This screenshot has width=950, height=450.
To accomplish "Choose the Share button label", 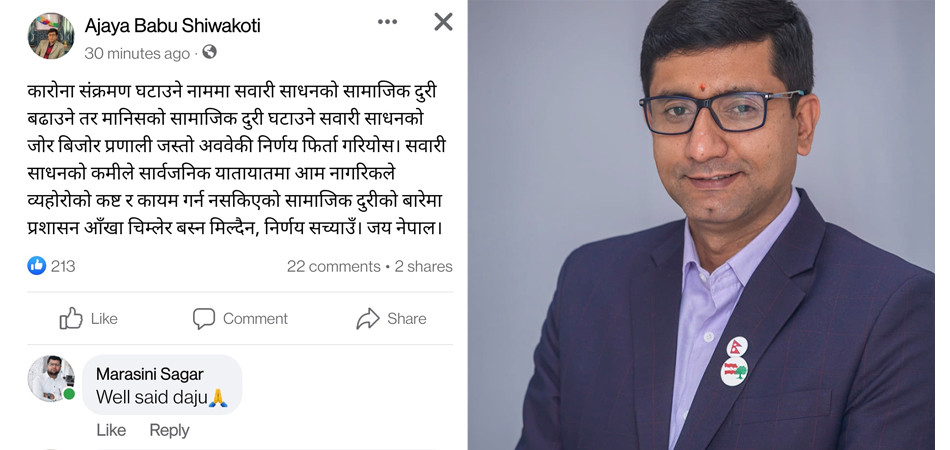I will [x=407, y=319].
